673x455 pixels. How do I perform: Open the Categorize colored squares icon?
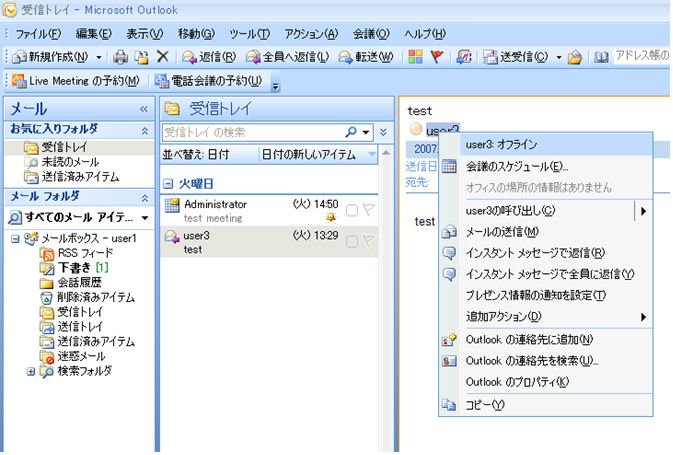pyautogui.click(x=415, y=57)
